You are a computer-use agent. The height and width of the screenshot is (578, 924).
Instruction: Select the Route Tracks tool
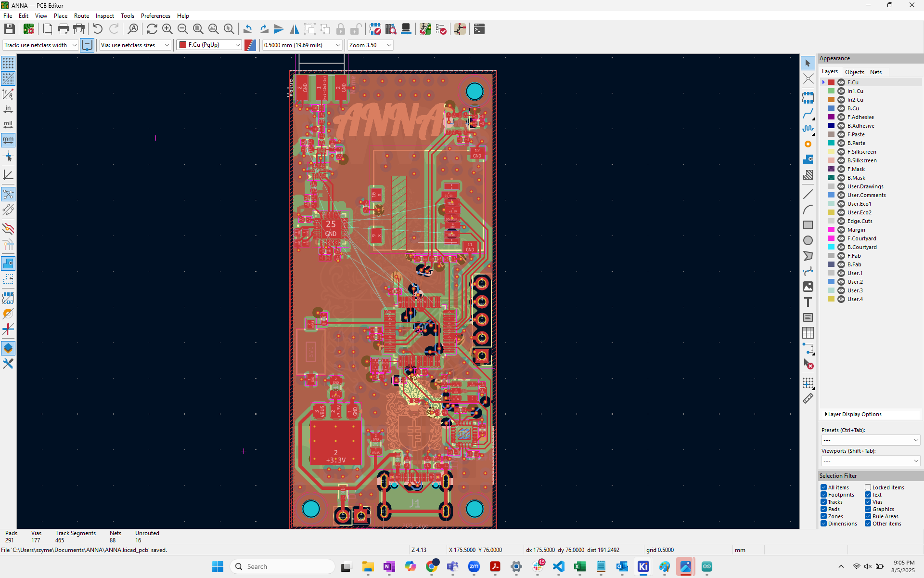pyautogui.click(x=808, y=114)
